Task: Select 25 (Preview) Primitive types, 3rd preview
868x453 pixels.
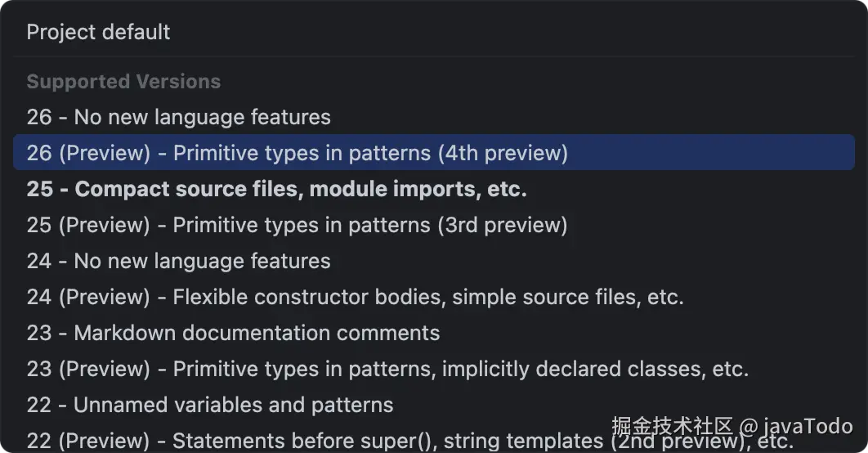Action: click(297, 225)
